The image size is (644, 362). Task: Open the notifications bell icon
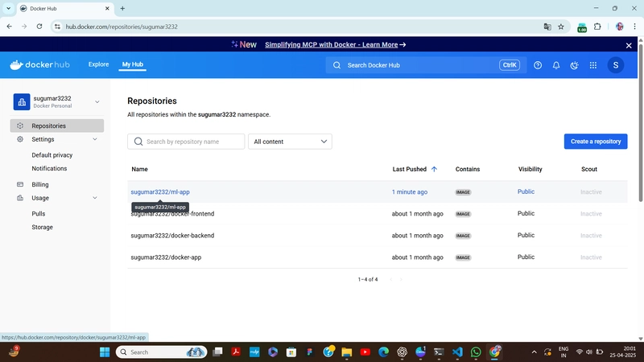pyautogui.click(x=556, y=65)
